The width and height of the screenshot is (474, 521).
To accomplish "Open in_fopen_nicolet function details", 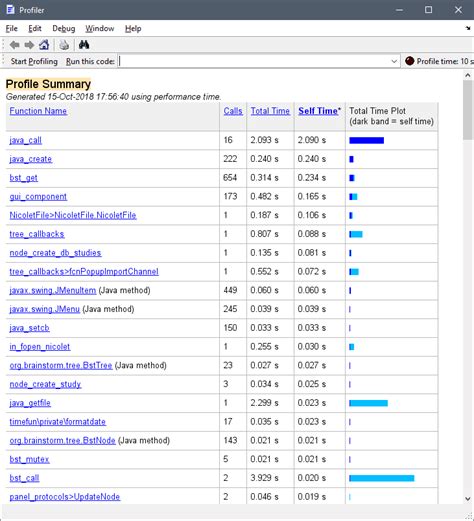I will pyautogui.click(x=40, y=347).
